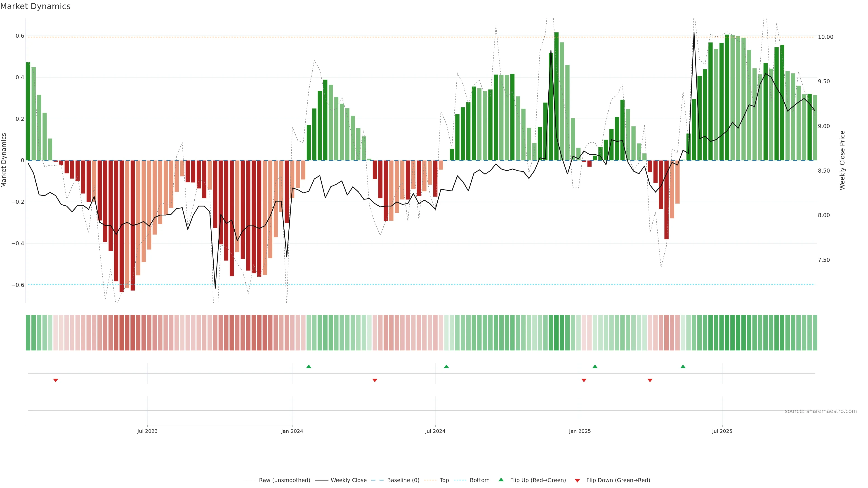Click the Jan 2024 x-axis label
The width and height of the screenshot is (868, 488).
(x=292, y=431)
